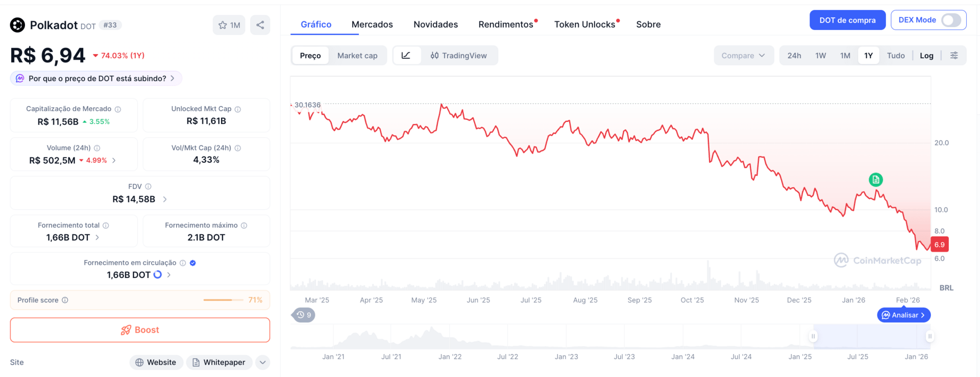Open chart settings sliders icon

tap(954, 56)
